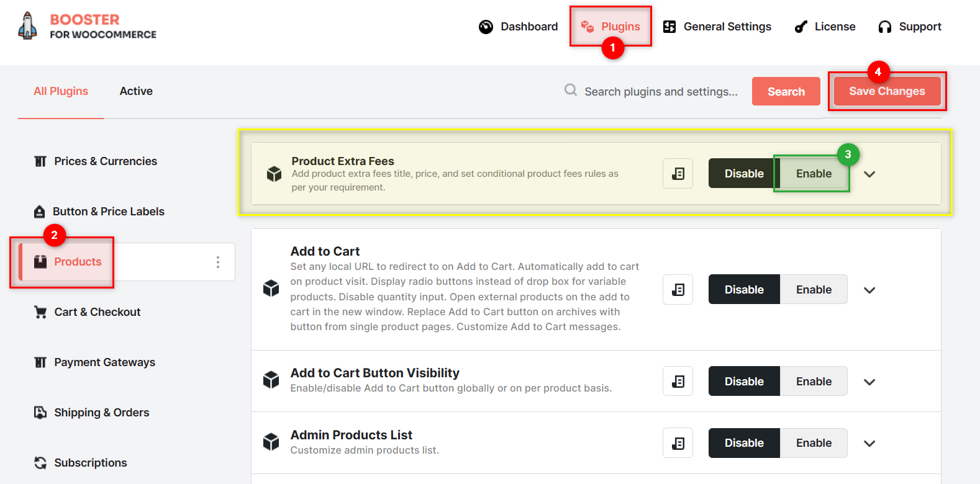This screenshot has width=980, height=484.
Task: Open the License menu item
Action: 825,27
